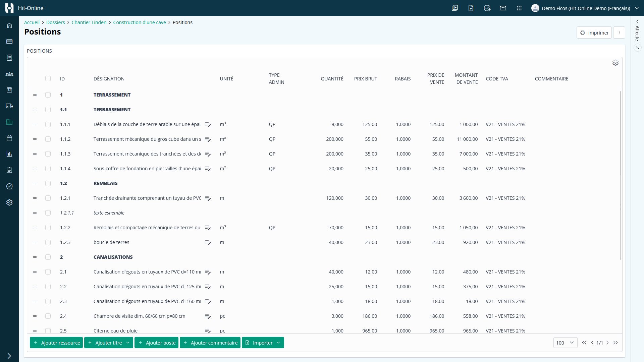Viewport: 644px width, 362px height.
Task: Open the mail envelope icon in the top bar
Action: click(503, 8)
